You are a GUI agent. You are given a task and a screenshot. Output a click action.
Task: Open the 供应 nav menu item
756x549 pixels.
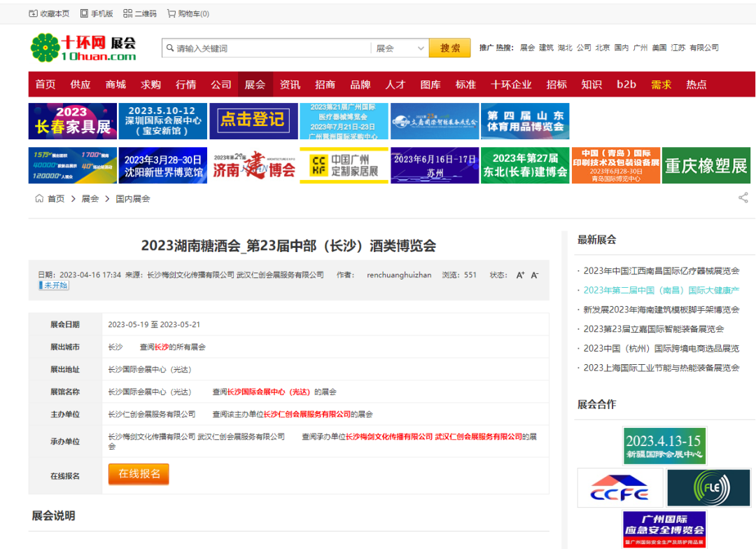(80, 85)
